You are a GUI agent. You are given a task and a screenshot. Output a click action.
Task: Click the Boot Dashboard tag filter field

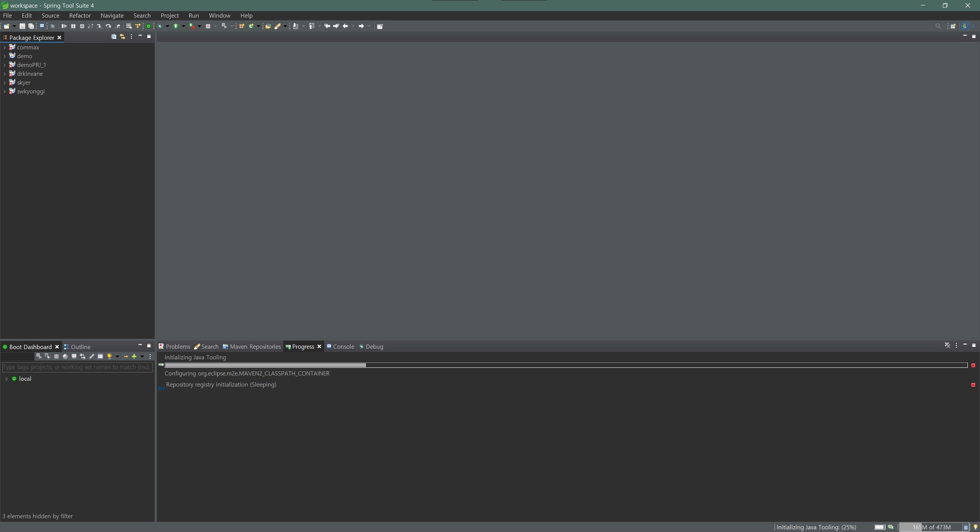click(x=77, y=367)
